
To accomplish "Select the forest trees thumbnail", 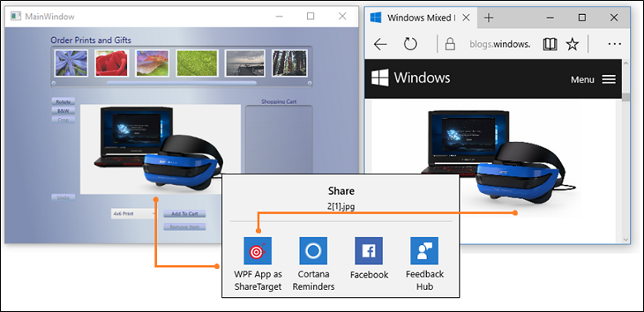I will pos(290,64).
